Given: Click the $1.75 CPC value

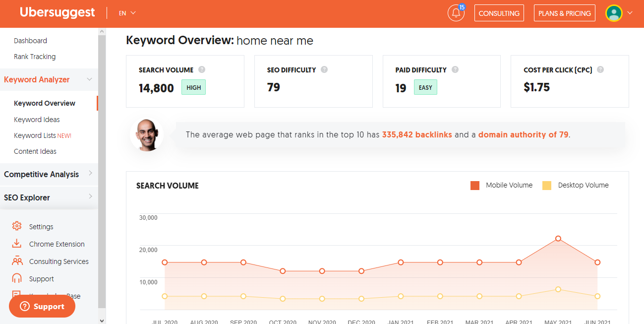Looking at the screenshot, I should pyautogui.click(x=537, y=87).
